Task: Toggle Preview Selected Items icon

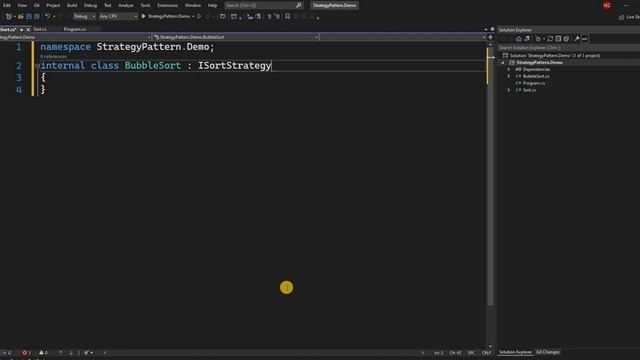Action: [585, 39]
